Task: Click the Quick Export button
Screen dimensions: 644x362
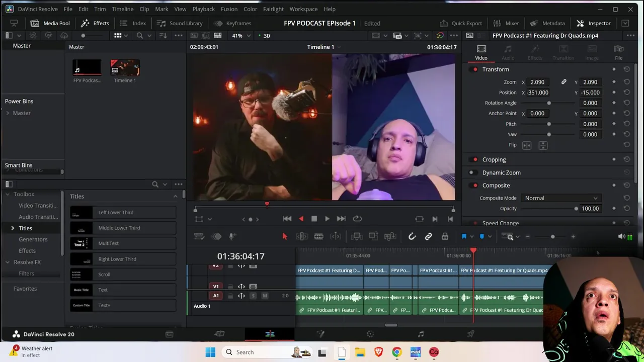Action: coord(460,23)
